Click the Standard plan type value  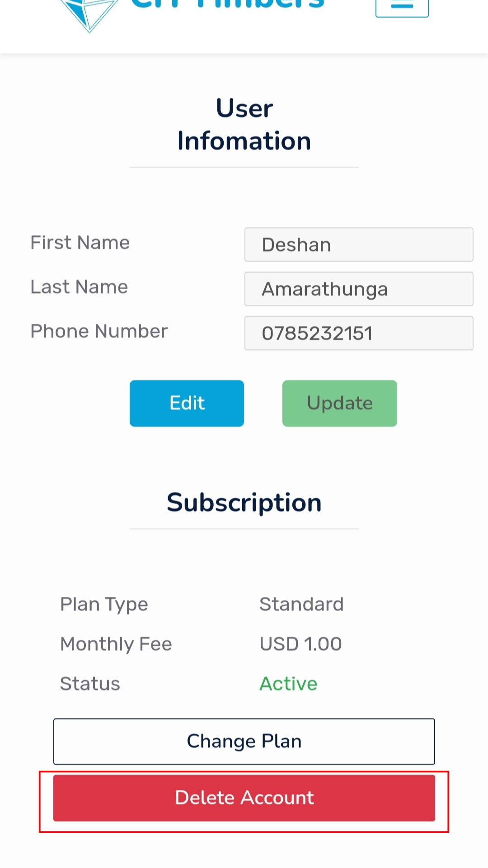tap(301, 604)
